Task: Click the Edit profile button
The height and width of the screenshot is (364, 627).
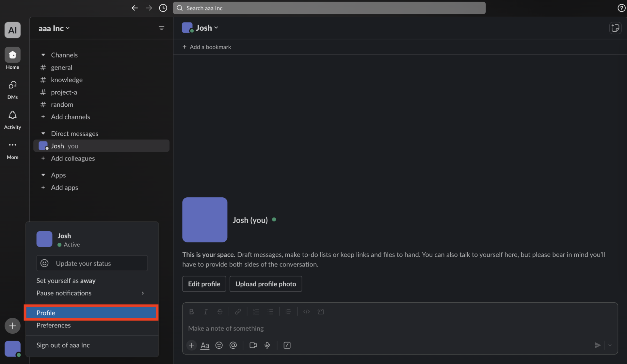Action: (204, 284)
